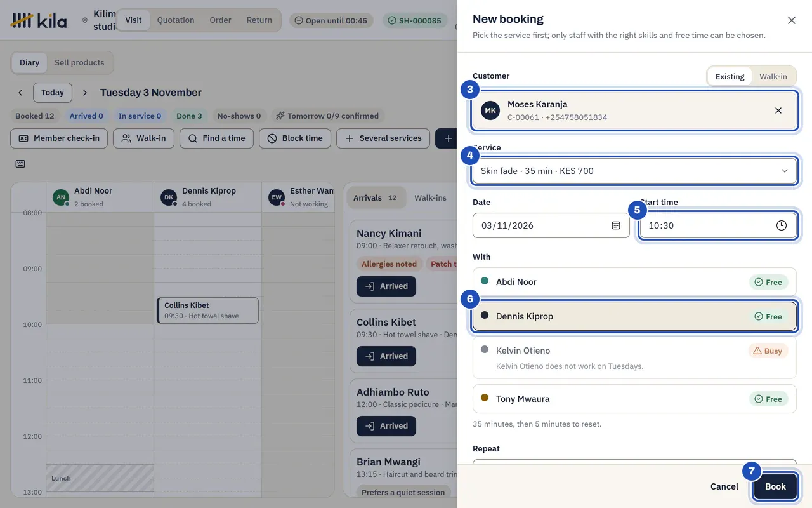812x508 pixels.
Task: Switch customer type to Walk-in
Action: click(773, 76)
